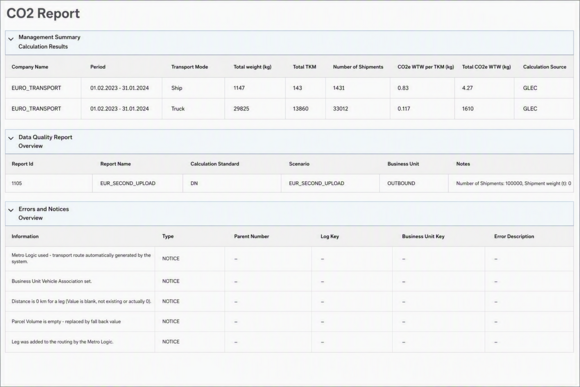Click period 01.02.2023 - 31.01.2024 in Ship row
This screenshot has height=387, width=580.
pyautogui.click(x=119, y=88)
